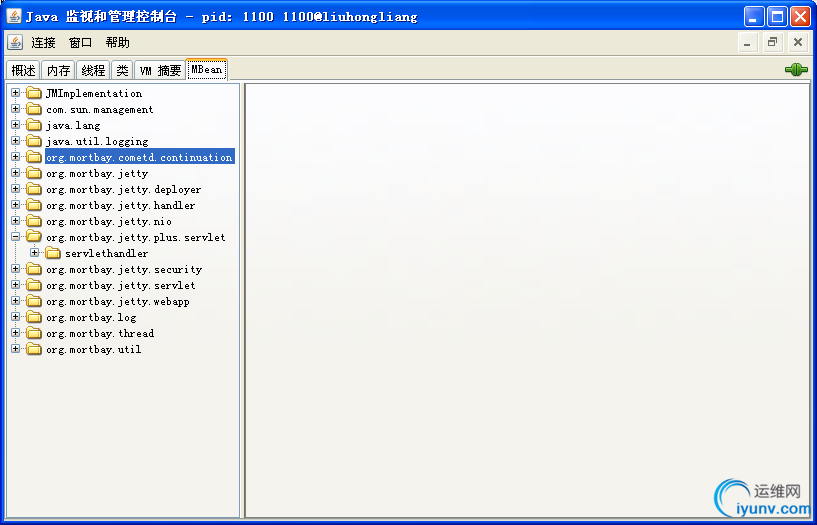Select the com.sun.management label
The height and width of the screenshot is (525, 817).
tap(100, 109)
